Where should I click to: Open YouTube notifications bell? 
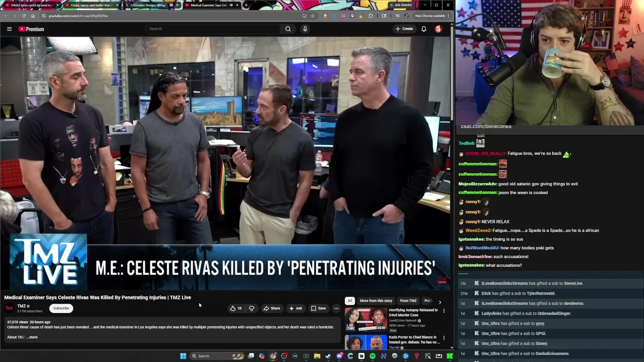pyautogui.click(x=424, y=29)
